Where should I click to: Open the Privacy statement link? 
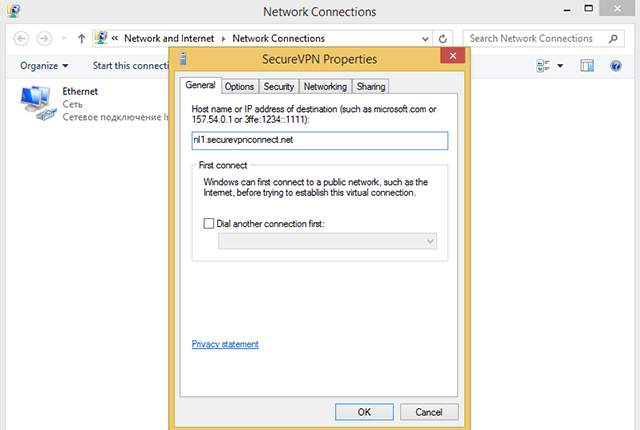[225, 344]
